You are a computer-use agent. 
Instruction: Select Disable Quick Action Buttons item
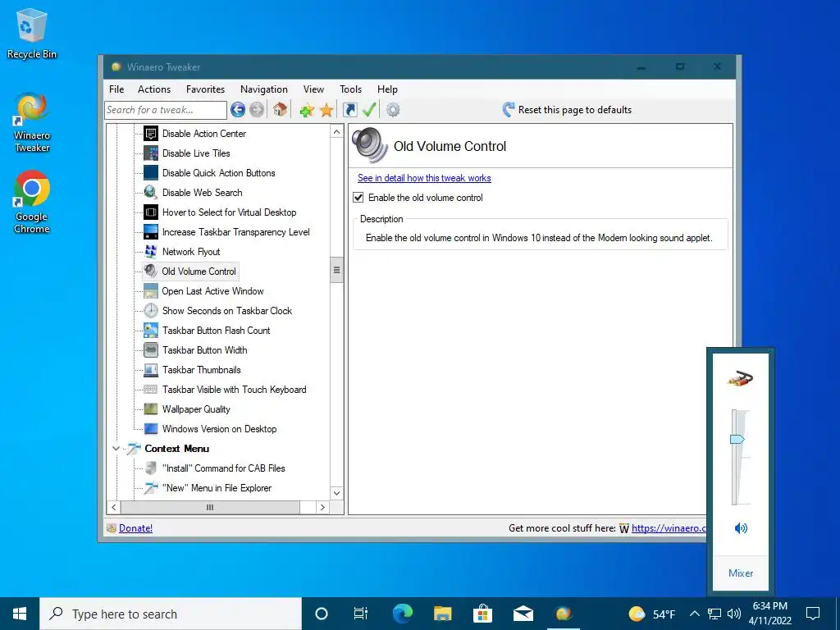[x=218, y=173]
